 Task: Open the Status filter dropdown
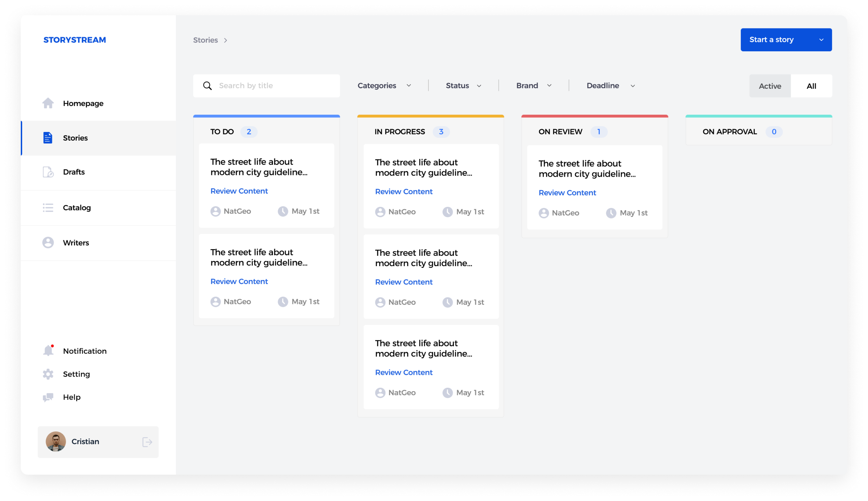463,86
